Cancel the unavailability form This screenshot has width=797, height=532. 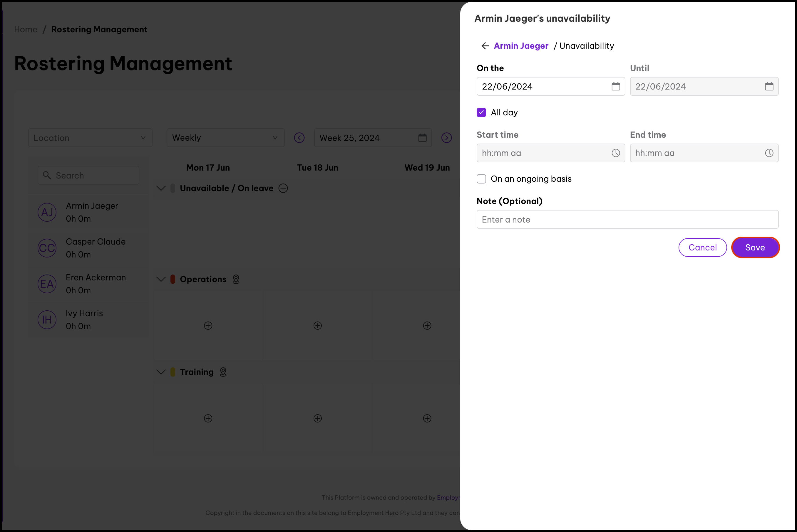click(x=702, y=248)
